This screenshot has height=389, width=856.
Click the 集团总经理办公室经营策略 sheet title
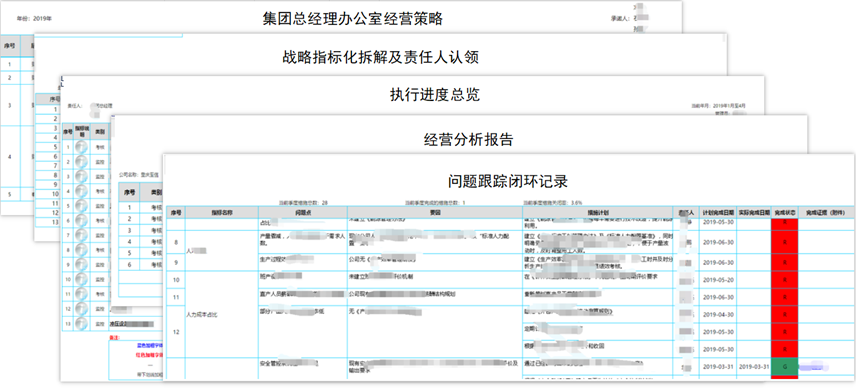click(352, 19)
